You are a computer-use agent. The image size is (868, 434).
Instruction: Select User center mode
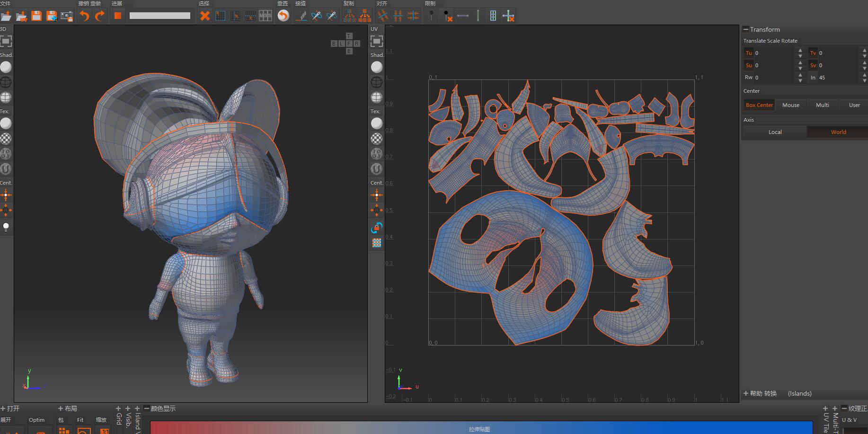pyautogui.click(x=854, y=105)
